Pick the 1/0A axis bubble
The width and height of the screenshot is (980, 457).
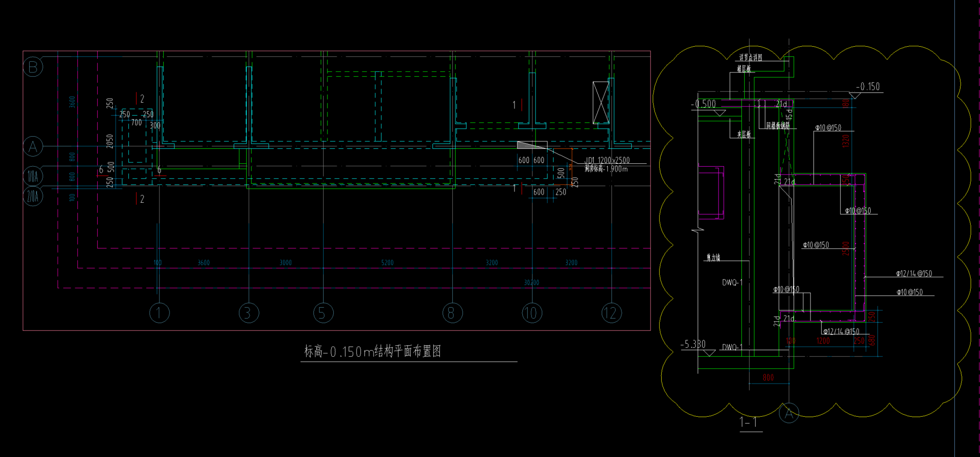(x=33, y=176)
